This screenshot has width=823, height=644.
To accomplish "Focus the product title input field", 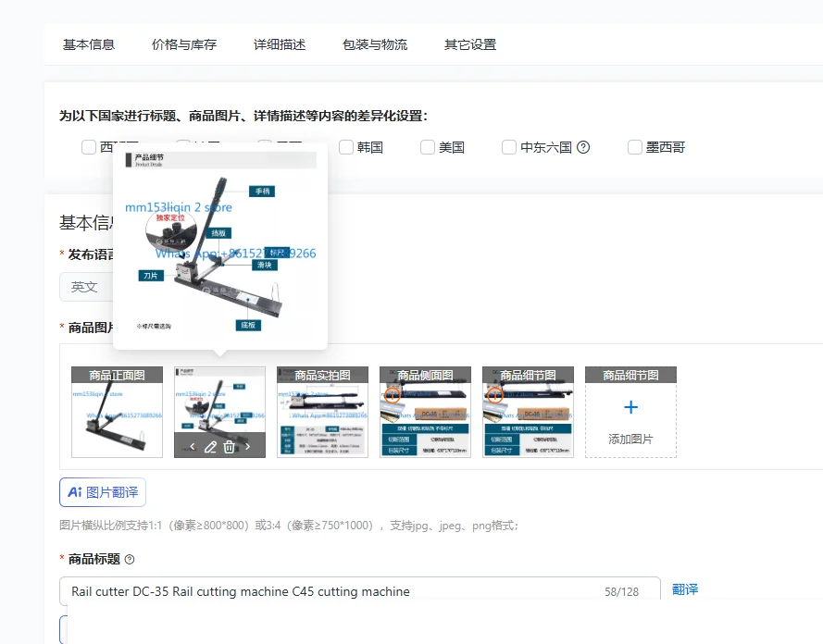I will tap(360, 591).
